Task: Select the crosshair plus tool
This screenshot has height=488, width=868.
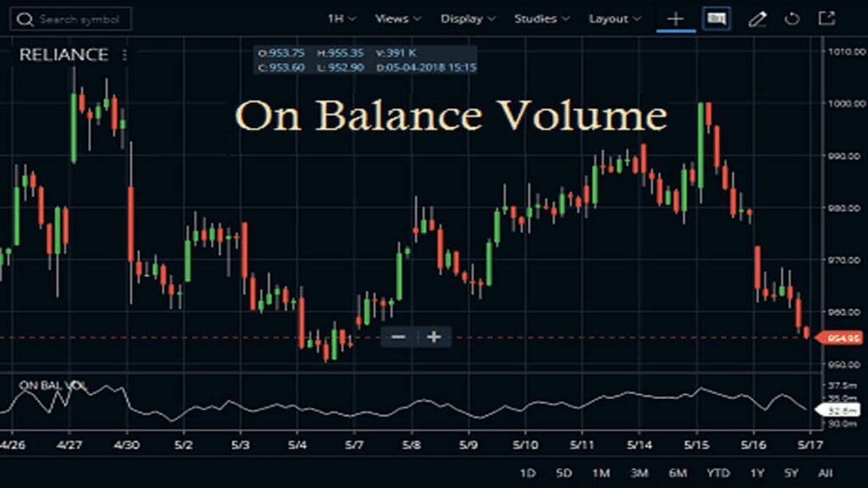Action: [676, 19]
